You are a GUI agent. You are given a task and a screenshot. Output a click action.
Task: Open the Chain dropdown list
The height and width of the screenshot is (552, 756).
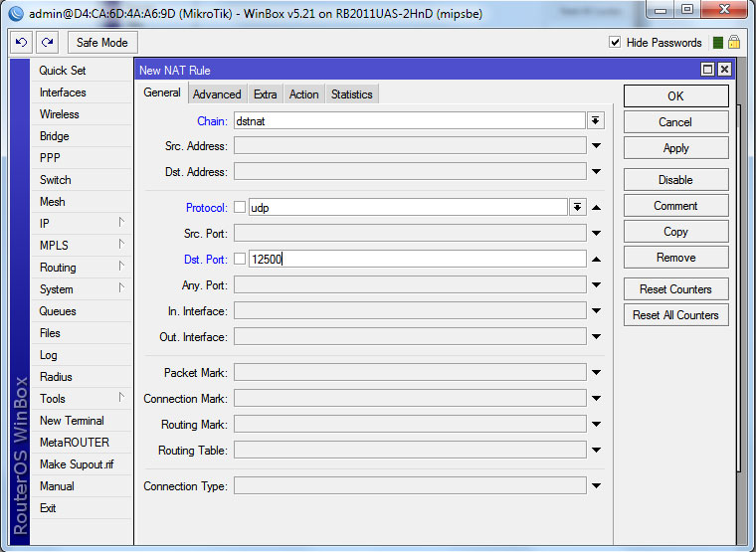coord(596,120)
